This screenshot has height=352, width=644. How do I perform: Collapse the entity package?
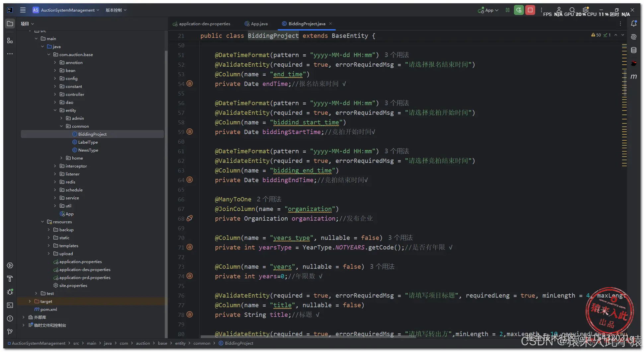point(55,110)
